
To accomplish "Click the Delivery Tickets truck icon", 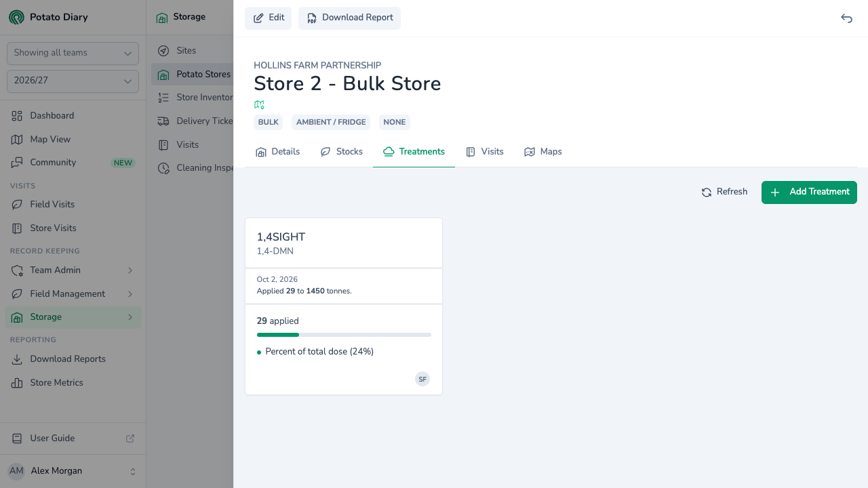I will [163, 121].
